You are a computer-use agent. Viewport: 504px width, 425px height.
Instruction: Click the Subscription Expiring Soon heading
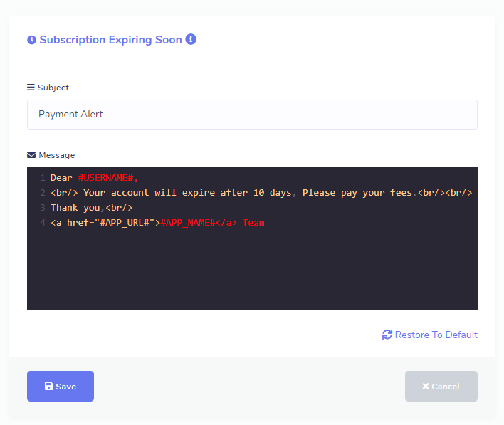110,40
